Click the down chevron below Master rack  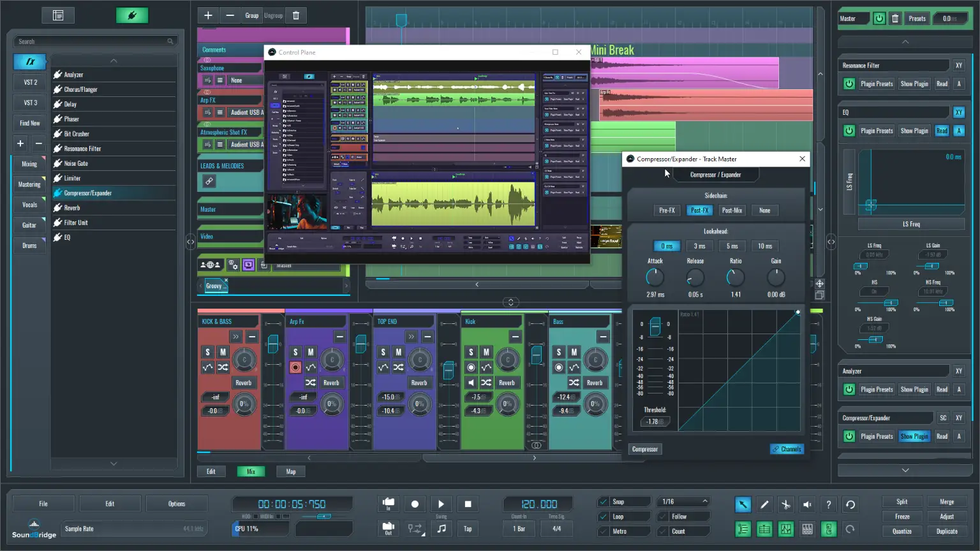(905, 470)
